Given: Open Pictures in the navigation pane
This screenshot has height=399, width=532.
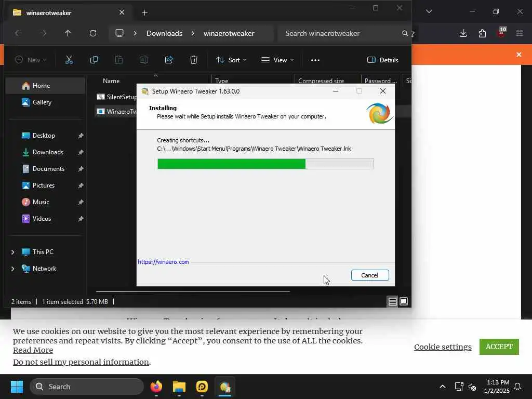Looking at the screenshot, I should pos(45,185).
